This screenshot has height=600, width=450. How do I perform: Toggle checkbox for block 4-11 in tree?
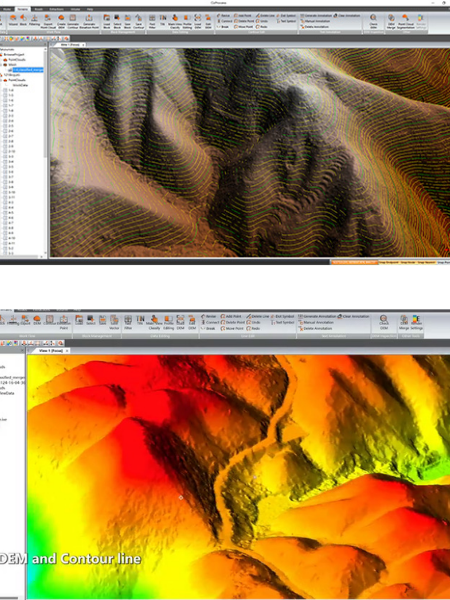click(x=5, y=243)
